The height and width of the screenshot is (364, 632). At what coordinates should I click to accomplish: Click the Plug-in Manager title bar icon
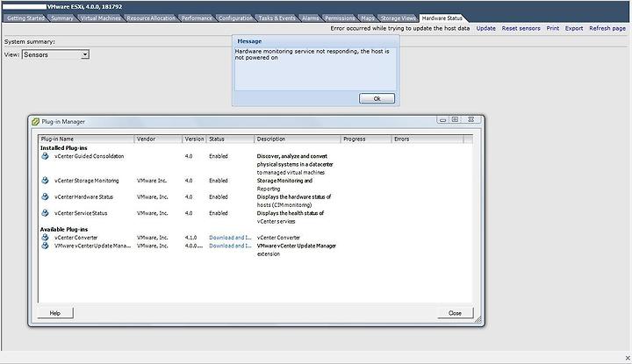click(x=35, y=122)
